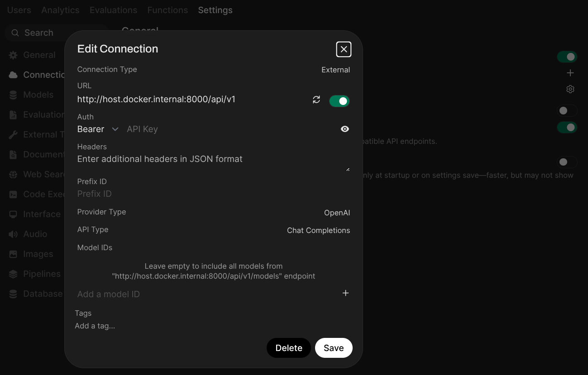Save the connection changes

pyautogui.click(x=334, y=348)
